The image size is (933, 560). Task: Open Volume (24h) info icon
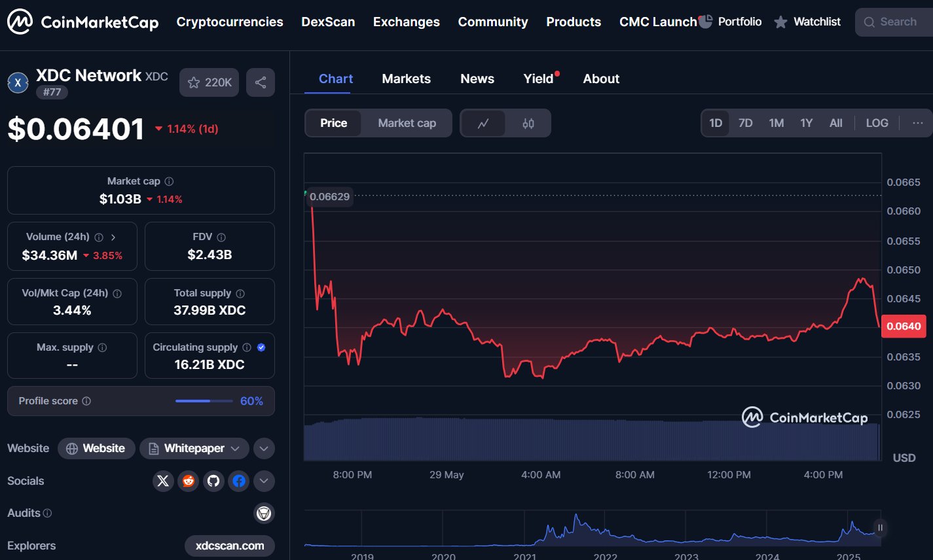point(99,237)
